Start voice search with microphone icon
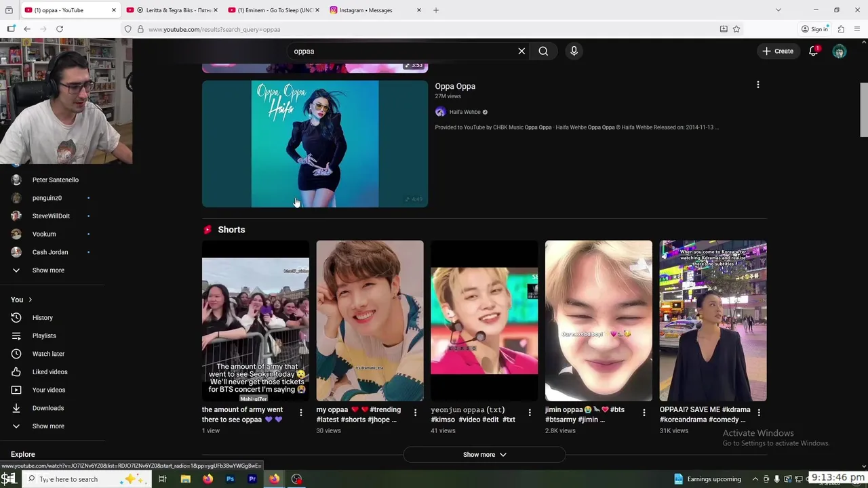The width and height of the screenshot is (868, 488). coord(574,51)
